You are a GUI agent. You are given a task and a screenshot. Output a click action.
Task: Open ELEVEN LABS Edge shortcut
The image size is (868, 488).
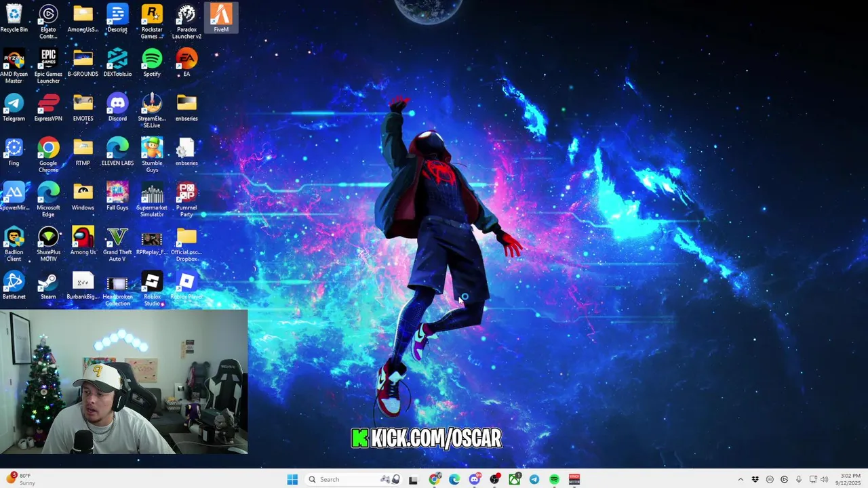coord(117,152)
